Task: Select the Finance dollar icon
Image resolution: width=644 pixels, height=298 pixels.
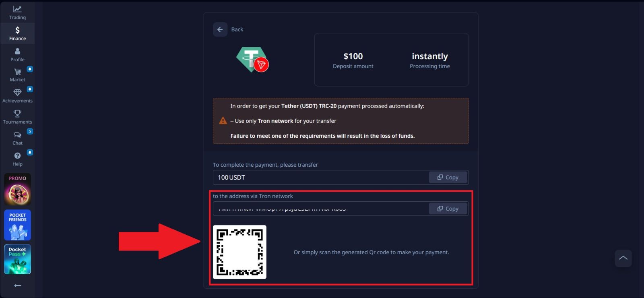Action: 17,30
